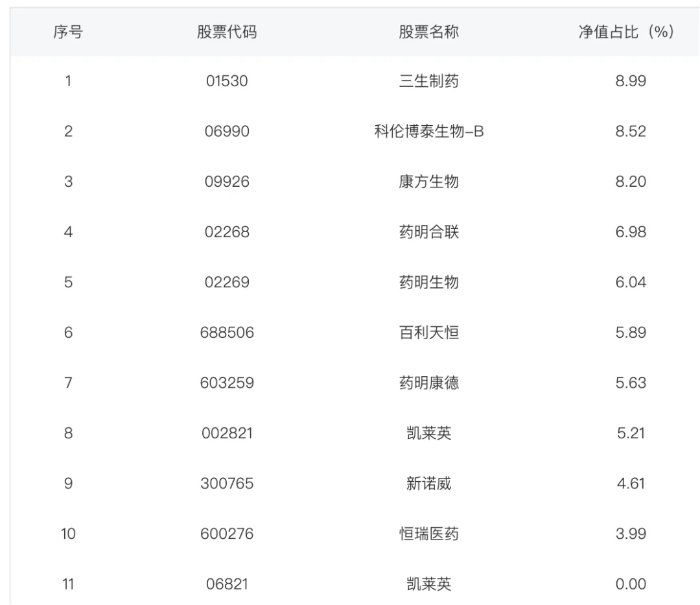Screen dimensions: 700x605
Task: Select stock code 06821 in row 11
Action: (x=227, y=584)
